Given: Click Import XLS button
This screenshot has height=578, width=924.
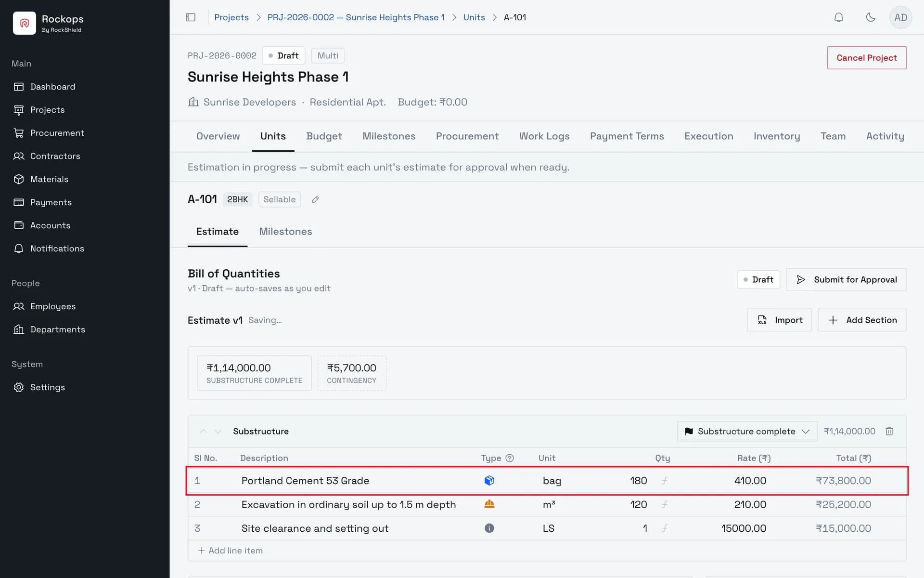Looking at the screenshot, I should pos(779,320).
